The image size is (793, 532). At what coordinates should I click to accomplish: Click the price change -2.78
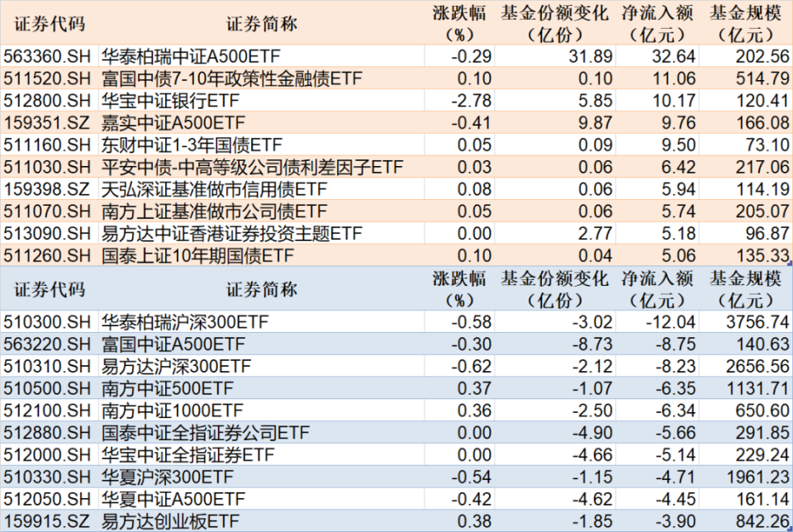pyautogui.click(x=472, y=101)
